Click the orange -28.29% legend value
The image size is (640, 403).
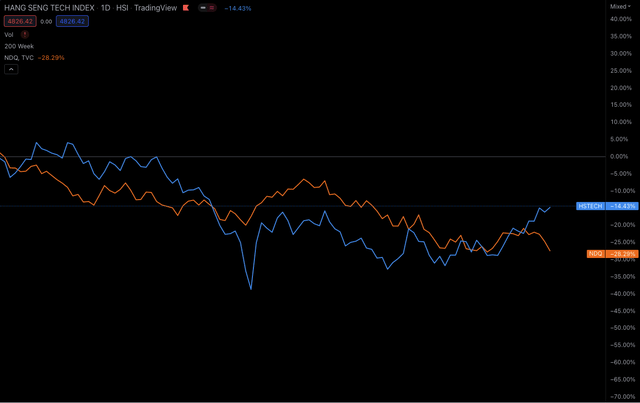point(51,58)
